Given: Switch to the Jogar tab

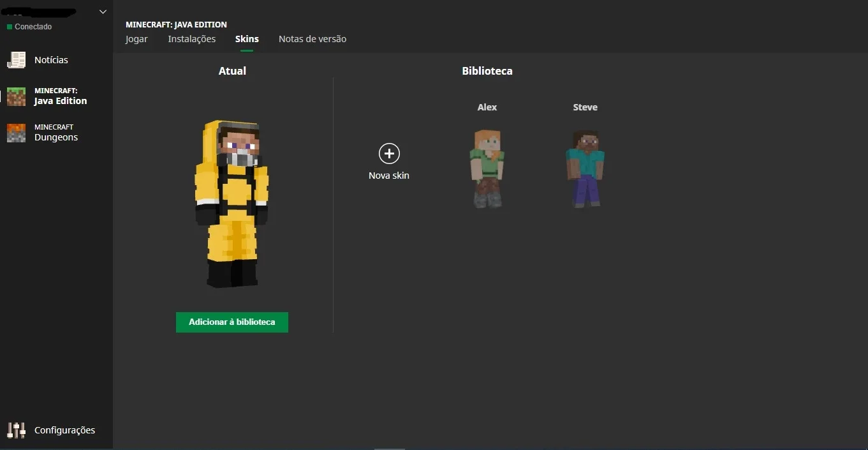Looking at the screenshot, I should click(136, 39).
